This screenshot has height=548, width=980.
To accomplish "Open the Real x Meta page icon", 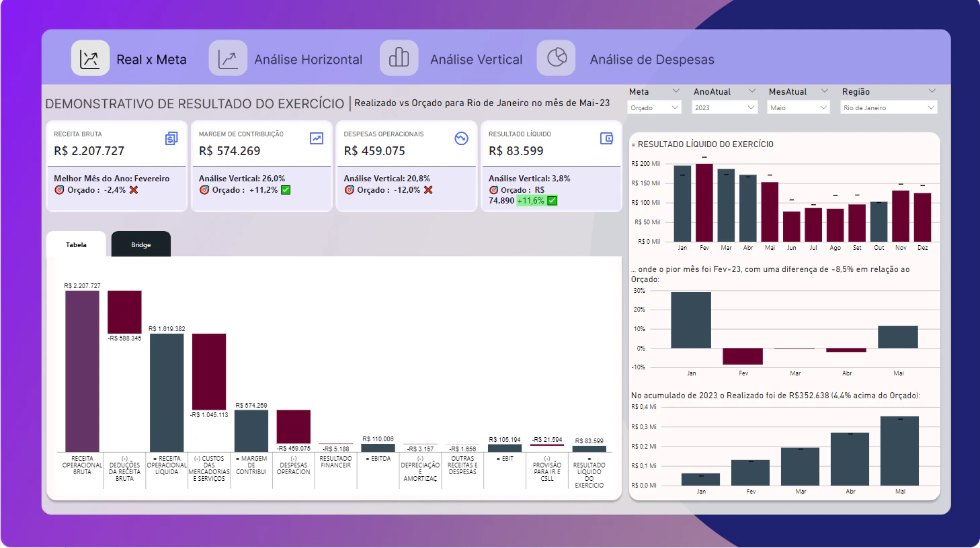I will click(x=90, y=58).
